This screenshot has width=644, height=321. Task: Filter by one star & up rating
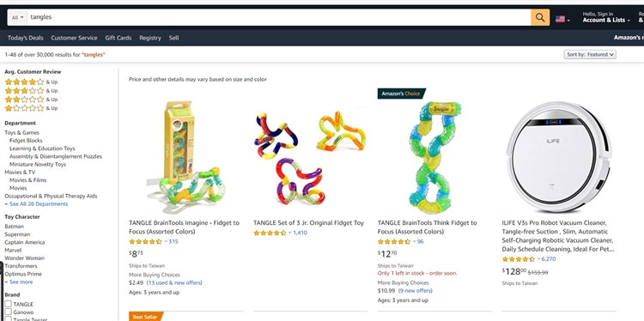pos(31,108)
